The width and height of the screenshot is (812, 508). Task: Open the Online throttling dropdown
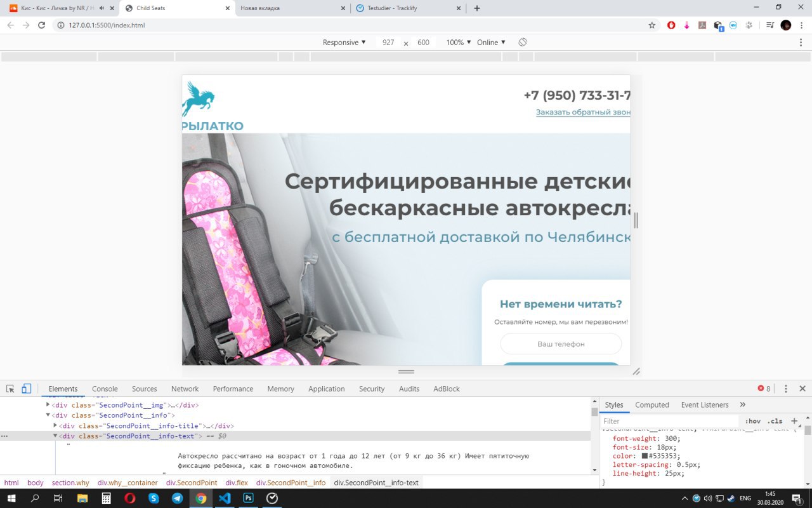[x=491, y=42]
